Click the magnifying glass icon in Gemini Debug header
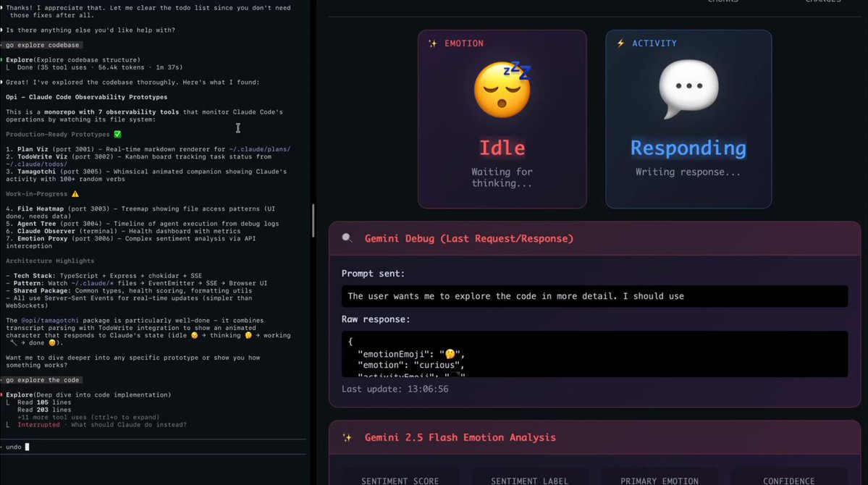The width and height of the screenshot is (868, 485). [347, 238]
